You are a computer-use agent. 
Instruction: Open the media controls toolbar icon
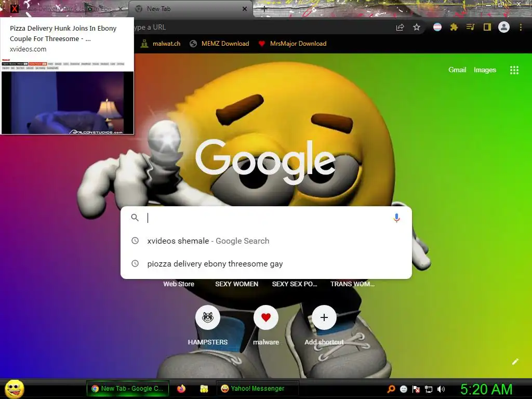pos(470,27)
